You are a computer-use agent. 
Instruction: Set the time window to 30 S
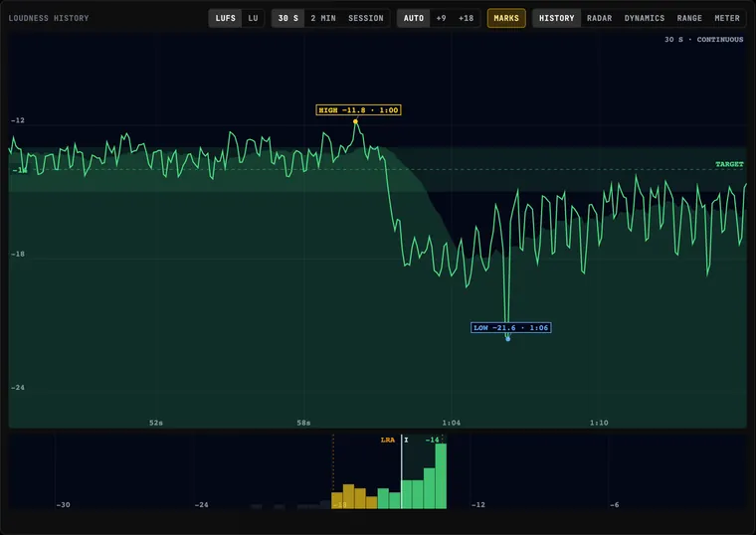pos(287,18)
